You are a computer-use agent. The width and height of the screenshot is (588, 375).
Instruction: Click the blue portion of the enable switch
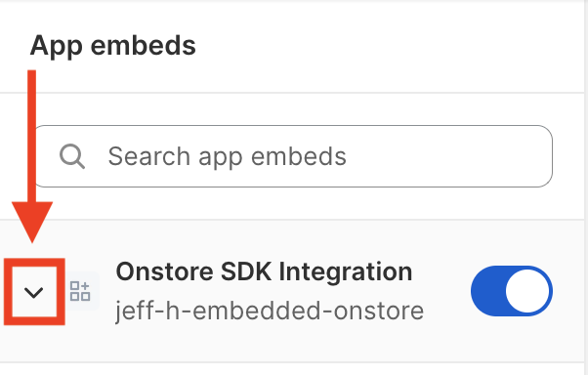(487, 291)
